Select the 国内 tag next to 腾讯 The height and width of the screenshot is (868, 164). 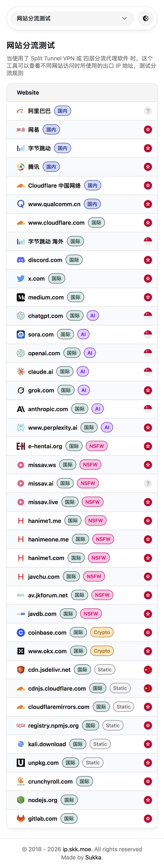(x=51, y=167)
